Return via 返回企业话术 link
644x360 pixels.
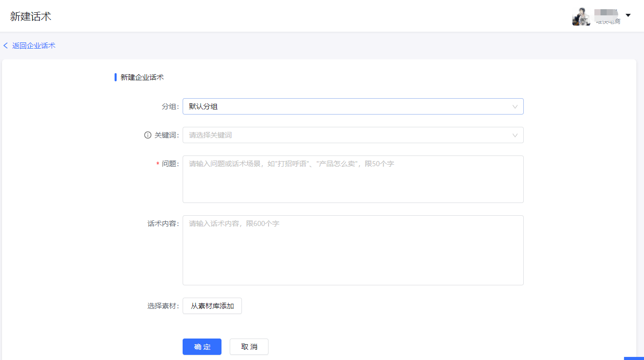(34, 46)
